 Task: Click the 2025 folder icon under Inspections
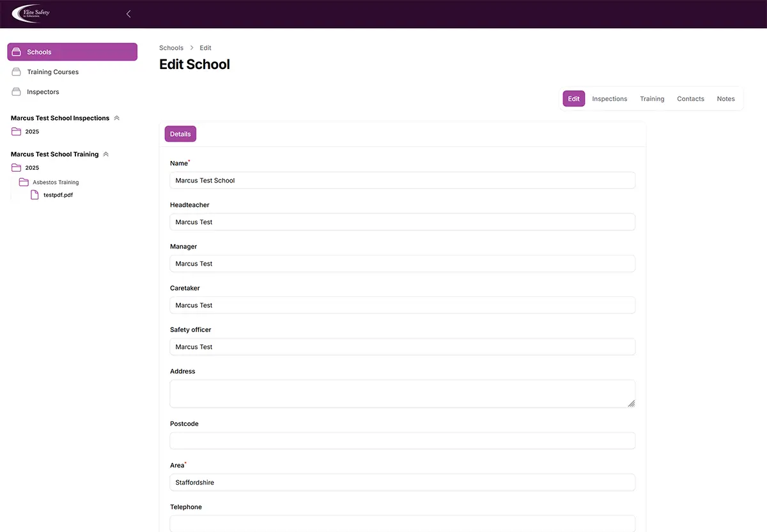coord(17,132)
